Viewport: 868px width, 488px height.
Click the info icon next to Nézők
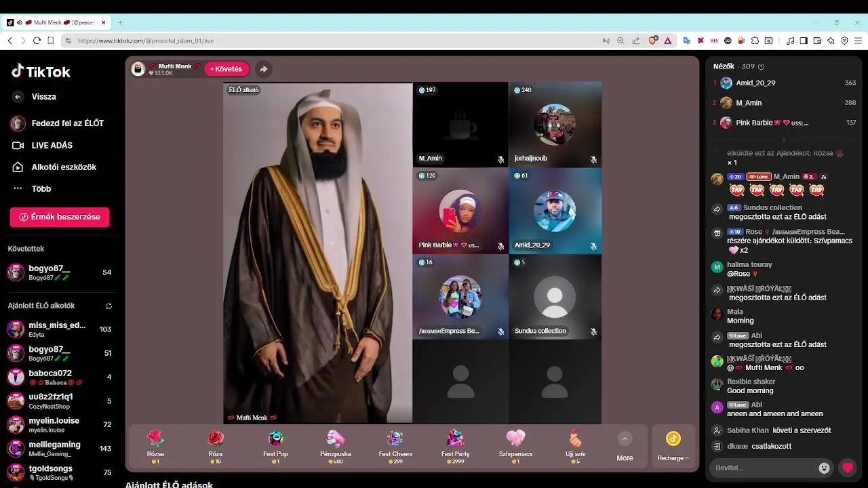pyautogui.click(x=761, y=66)
